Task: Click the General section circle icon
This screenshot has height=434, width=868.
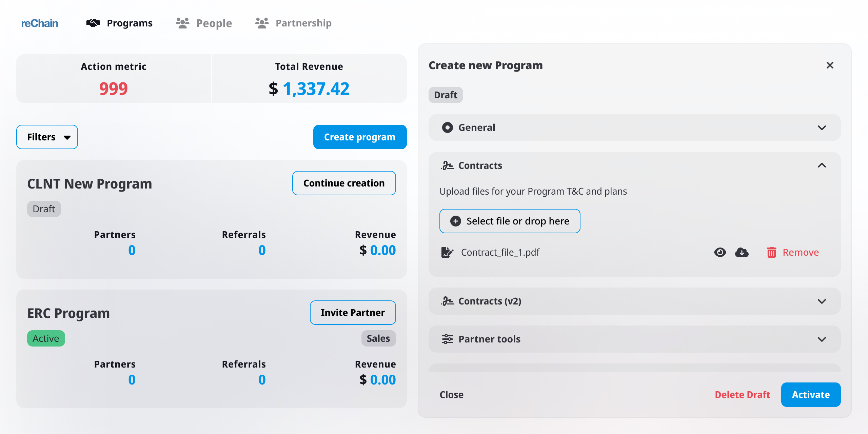Action: click(x=447, y=127)
